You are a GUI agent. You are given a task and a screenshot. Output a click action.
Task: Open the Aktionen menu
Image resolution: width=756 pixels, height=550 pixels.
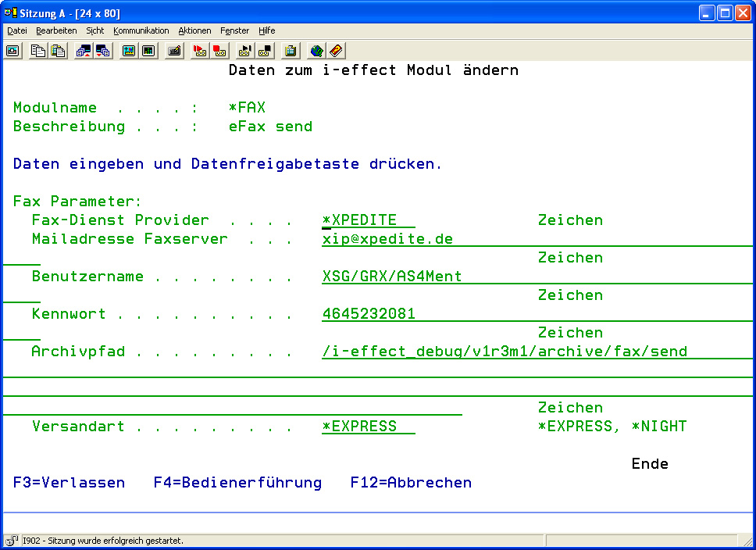[194, 30]
